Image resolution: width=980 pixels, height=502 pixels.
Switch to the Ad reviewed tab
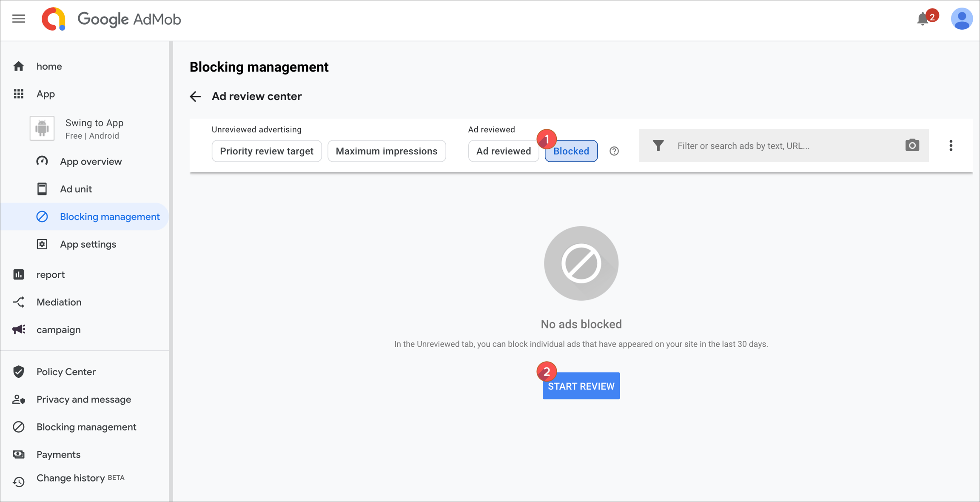point(503,151)
